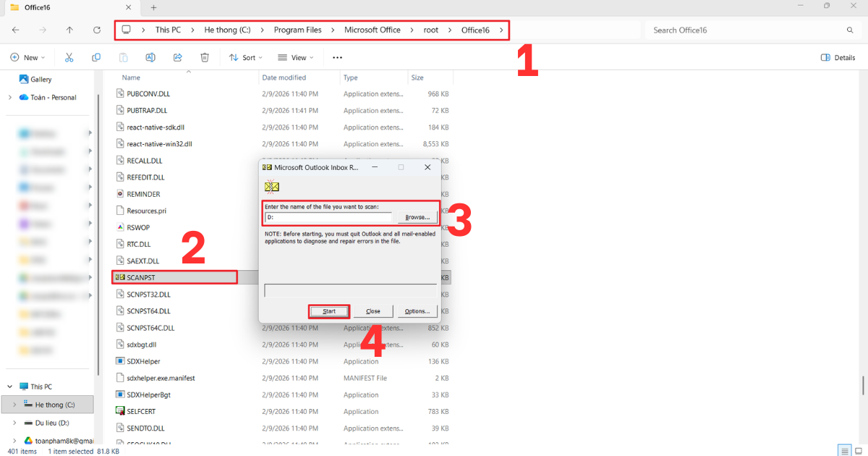Expand the He thong (C:) tree node
Screen dimensions: 868x456
(15, 405)
